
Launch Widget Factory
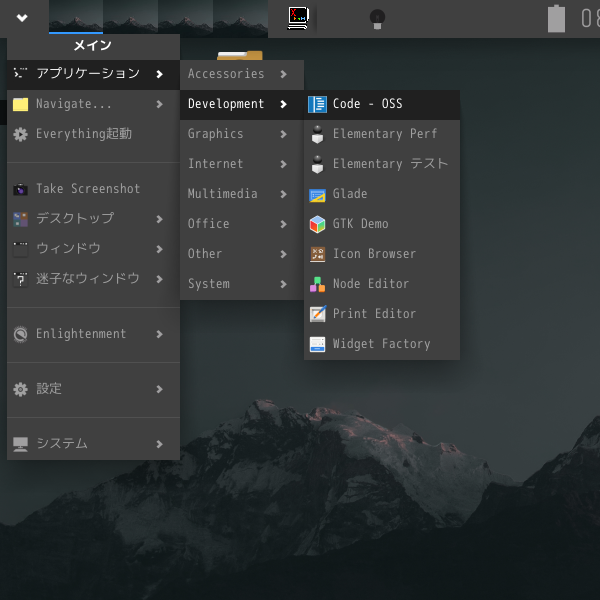382,344
